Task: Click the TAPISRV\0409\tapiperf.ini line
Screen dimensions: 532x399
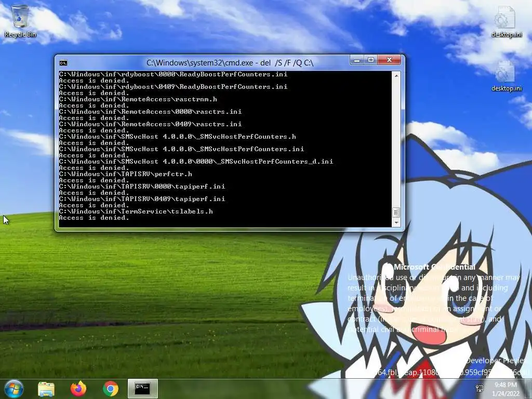Action: 142,199
